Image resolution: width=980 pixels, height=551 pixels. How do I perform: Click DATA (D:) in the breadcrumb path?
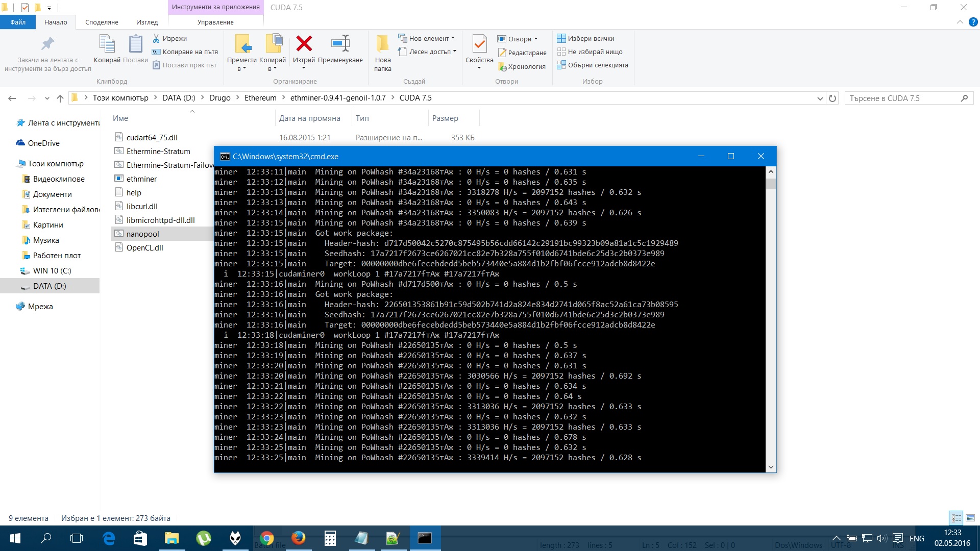pos(179,98)
